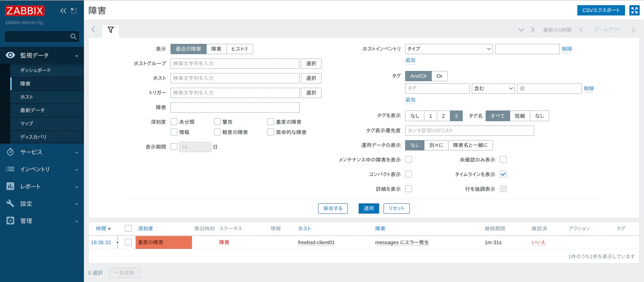The image size is (644, 282).
Task: Select the freebsd-client01 problem row checkbox
Action: (128, 242)
